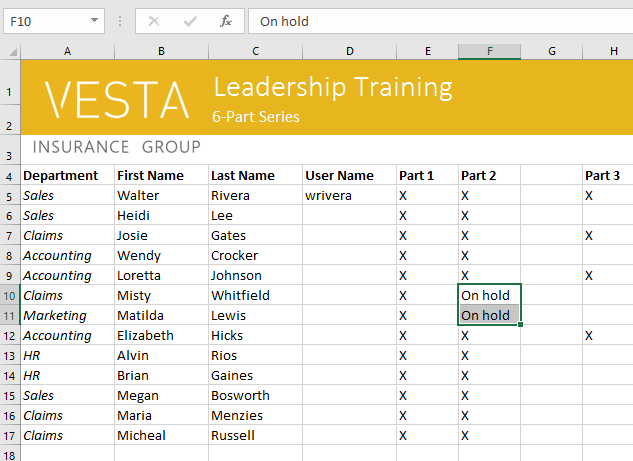This screenshot has height=461, width=633.
Task: Expand the Name Box dropdown arrow
Action: tap(94, 21)
